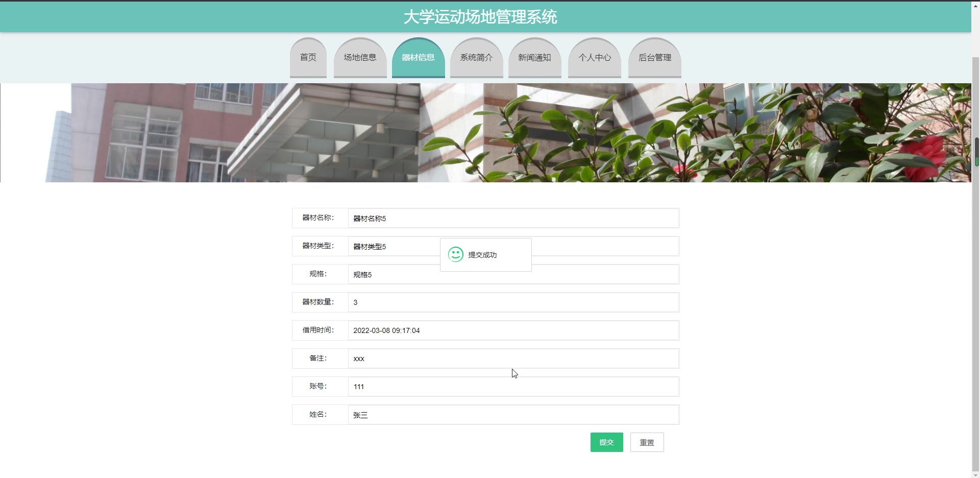Click the smiley icon in success toast
980x478 pixels.
coord(455,254)
